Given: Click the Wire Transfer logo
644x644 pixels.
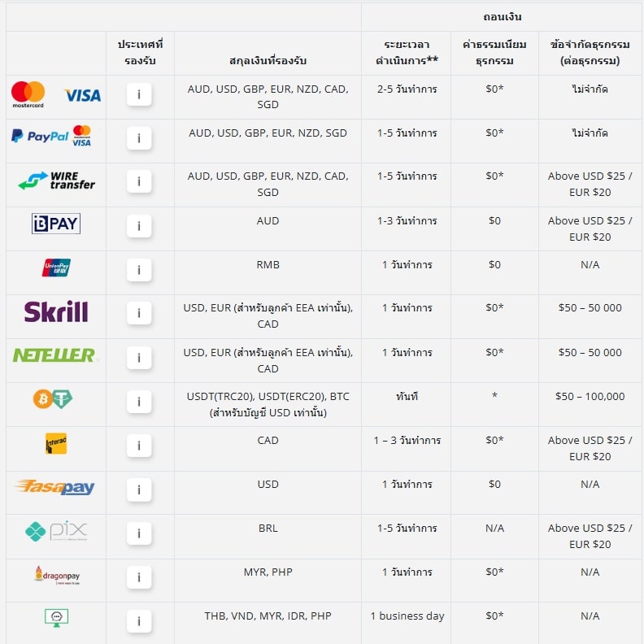Looking at the screenshot, I should (56, 181).
